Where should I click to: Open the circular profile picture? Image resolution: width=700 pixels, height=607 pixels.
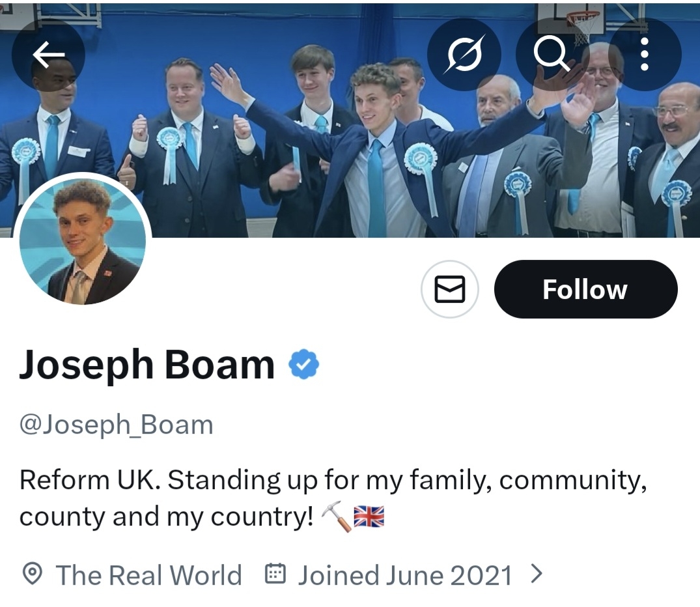click(x=83, y=242)
